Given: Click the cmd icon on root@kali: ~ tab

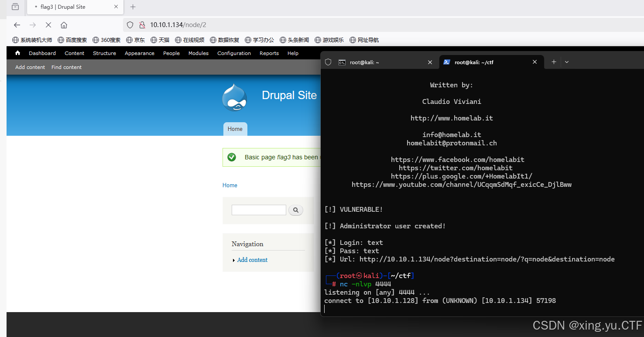Looking at the screenshot, I should (x=342, y=62).
